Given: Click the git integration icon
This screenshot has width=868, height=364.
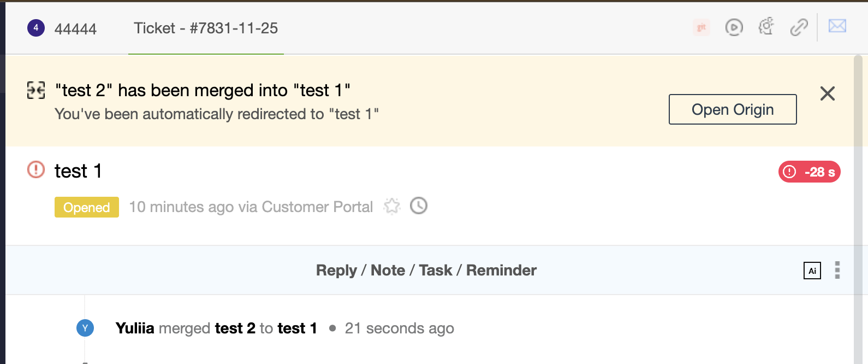Looking at the screenshot, I should point(701,27).
